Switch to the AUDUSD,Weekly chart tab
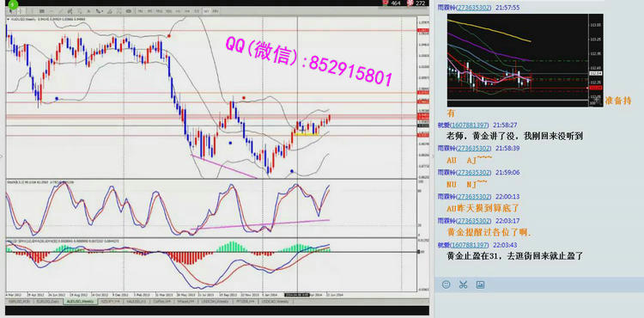The width and height of the screenshot is (644, 318). click(x=80, y=301)
